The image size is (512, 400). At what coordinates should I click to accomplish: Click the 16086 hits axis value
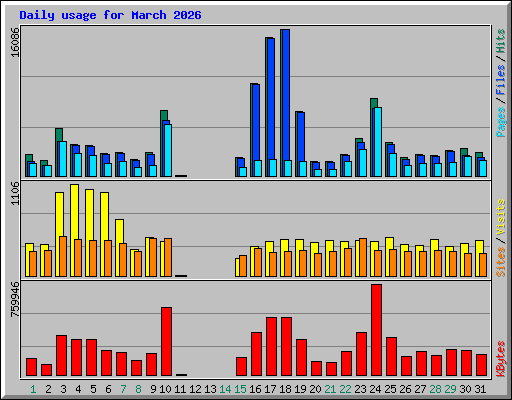(x=15, y=42)
